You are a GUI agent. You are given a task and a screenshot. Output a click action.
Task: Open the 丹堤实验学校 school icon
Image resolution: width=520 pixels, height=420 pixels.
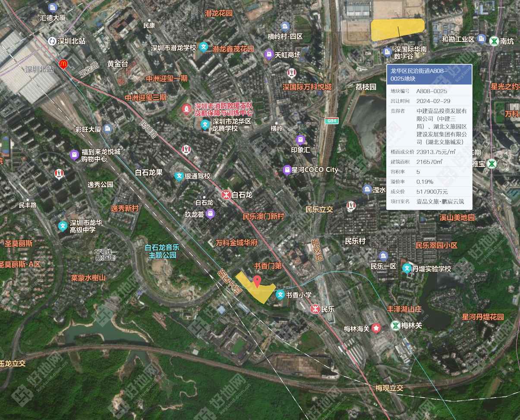(407, 269)
